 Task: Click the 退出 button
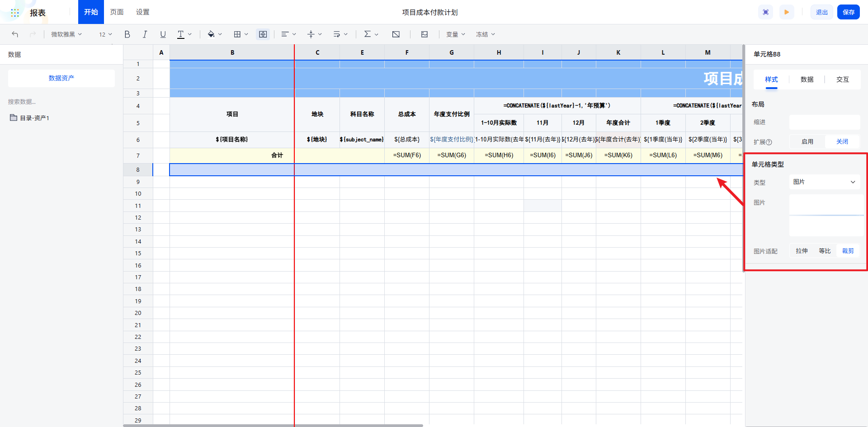point(822,12)
